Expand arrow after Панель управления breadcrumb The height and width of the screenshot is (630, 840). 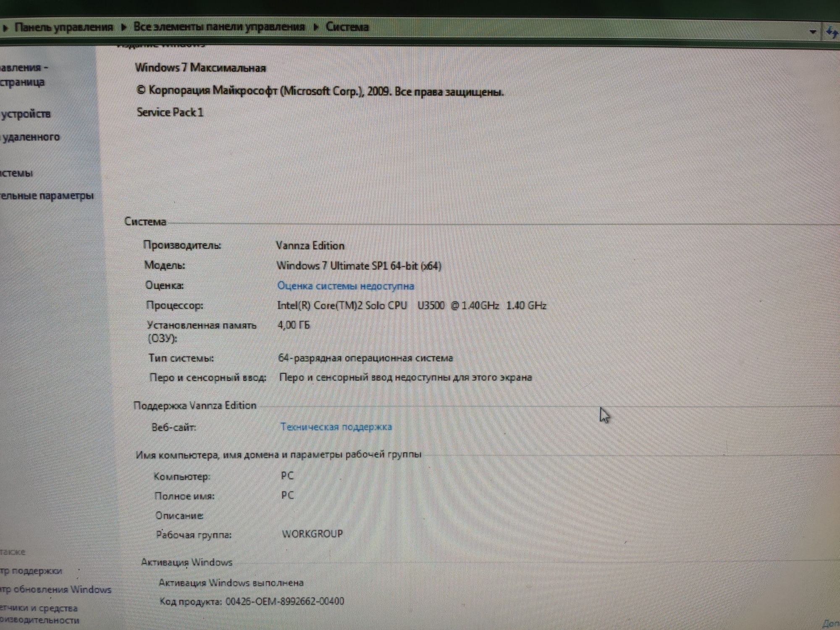click(x=123, y=28)
